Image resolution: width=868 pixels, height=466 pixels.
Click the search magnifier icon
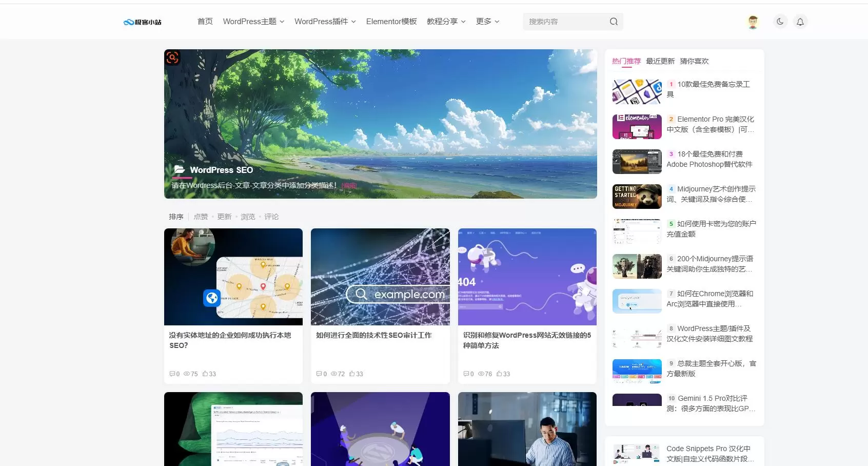[614, 22]
